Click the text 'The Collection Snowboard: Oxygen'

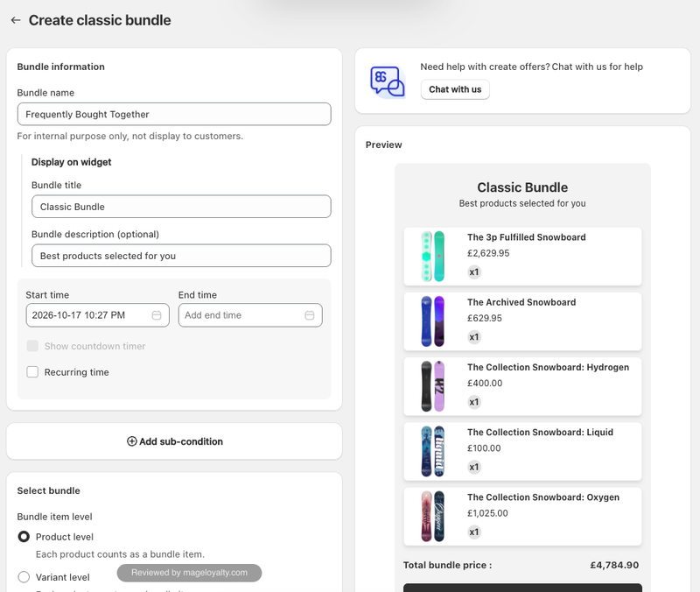point(543,497)
